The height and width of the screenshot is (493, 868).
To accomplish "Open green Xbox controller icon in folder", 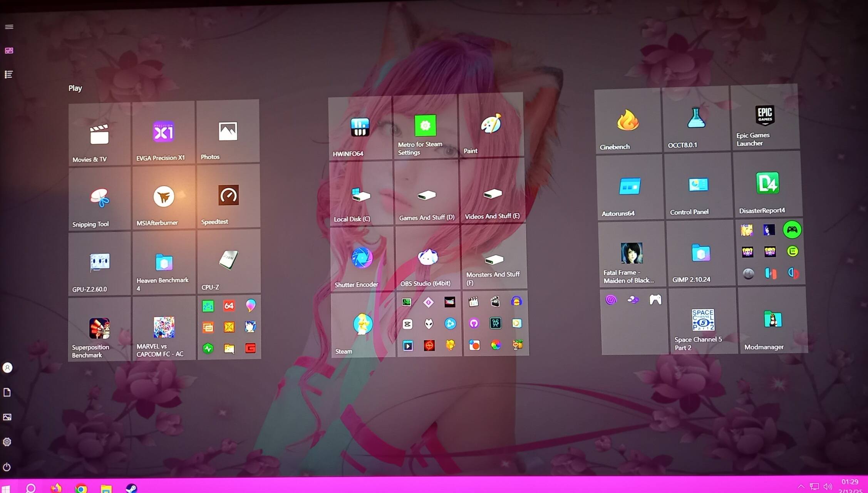I will coord(792,230).
